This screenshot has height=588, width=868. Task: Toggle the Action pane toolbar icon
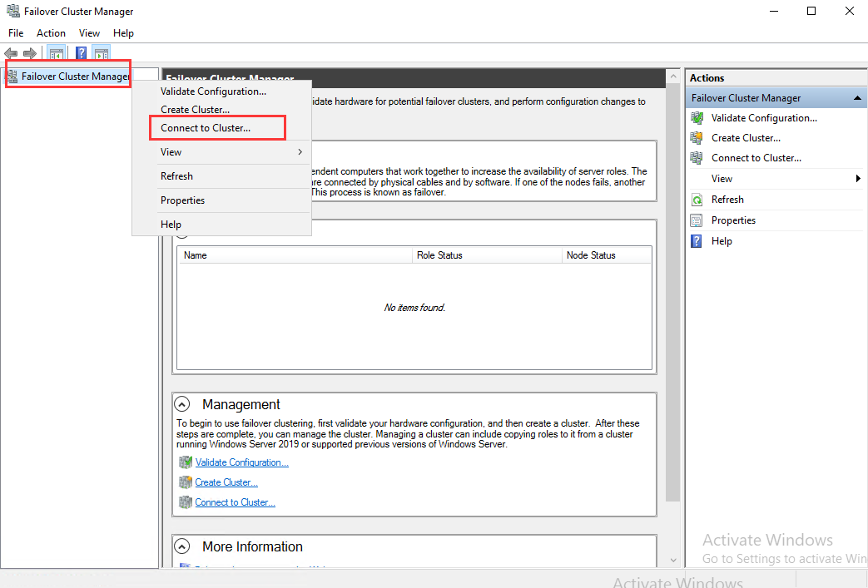pyautogui.click(x=102, y=54)
